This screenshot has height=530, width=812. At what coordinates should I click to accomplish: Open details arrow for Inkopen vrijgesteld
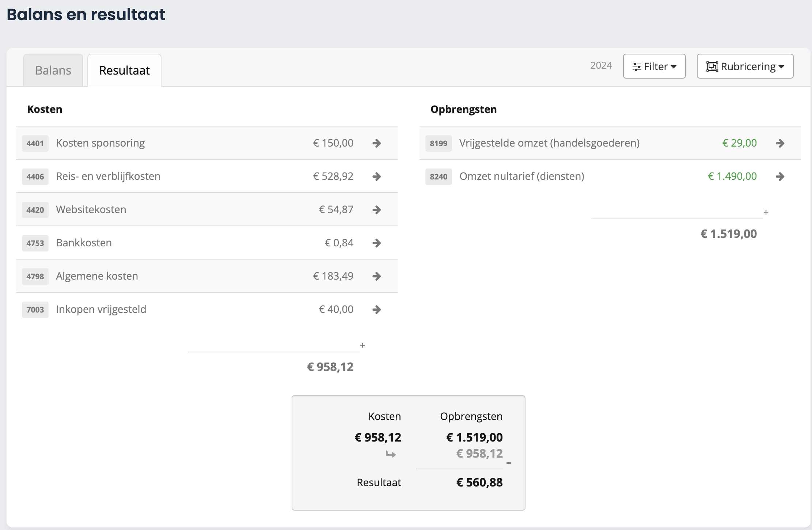click(377, 310)
